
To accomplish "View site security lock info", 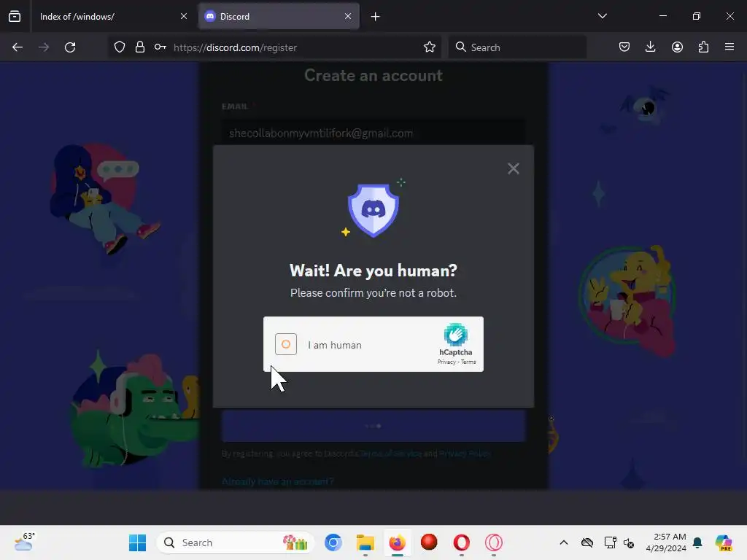I will click(139, 47).
